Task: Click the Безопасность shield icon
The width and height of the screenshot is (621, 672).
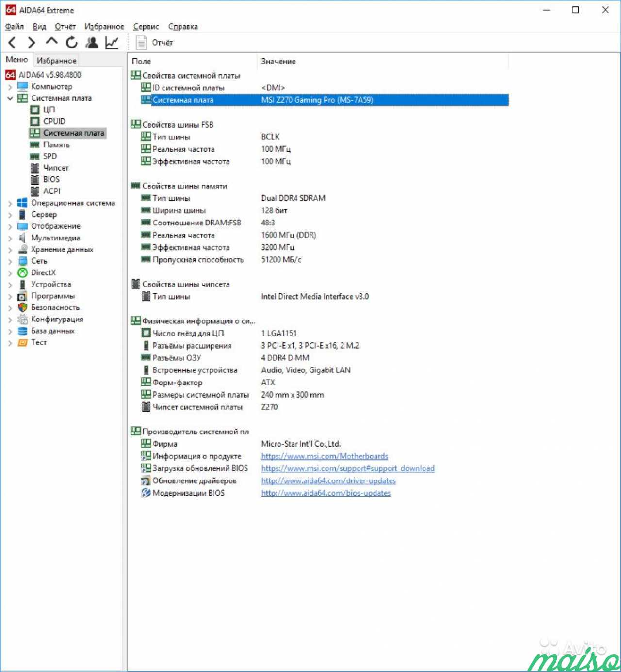Action: (23, 307)
